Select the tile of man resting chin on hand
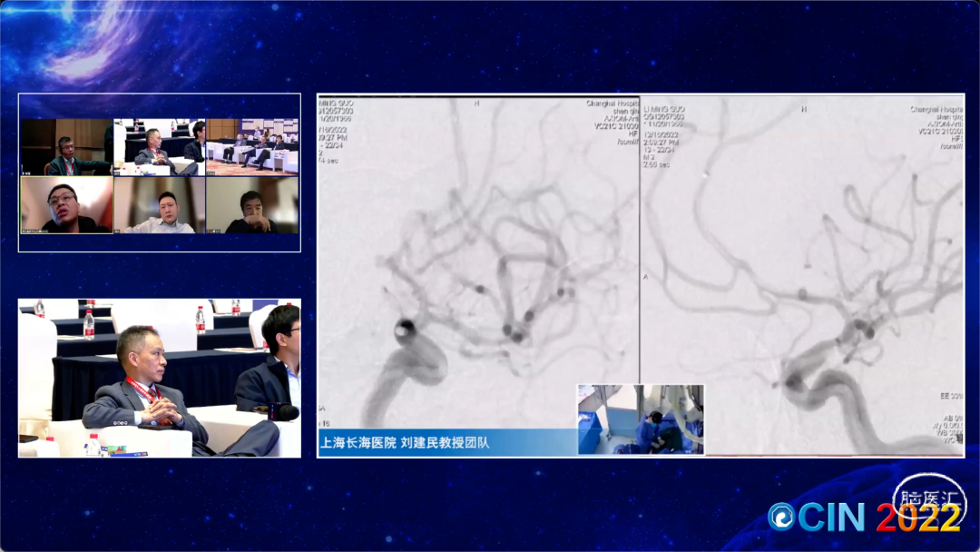980x552 pixels. coord(252,205)
